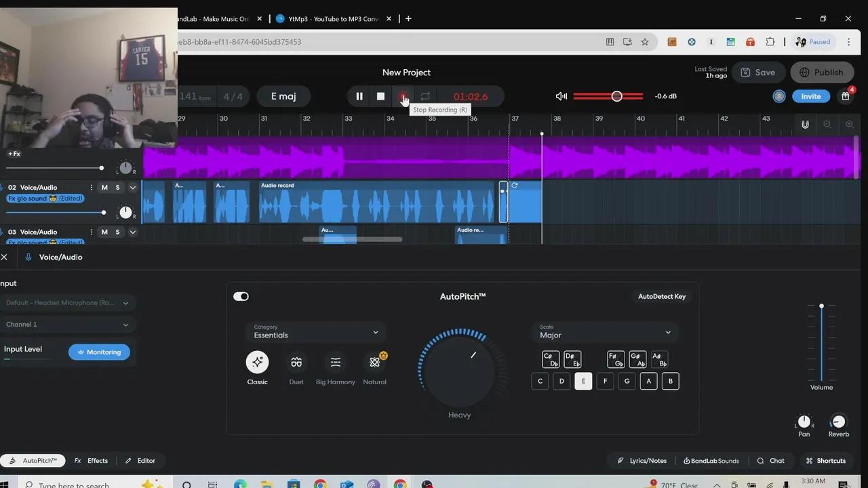Open the input device Headset Microphone dropdown

pyautogui.click(x=67, y=303)
